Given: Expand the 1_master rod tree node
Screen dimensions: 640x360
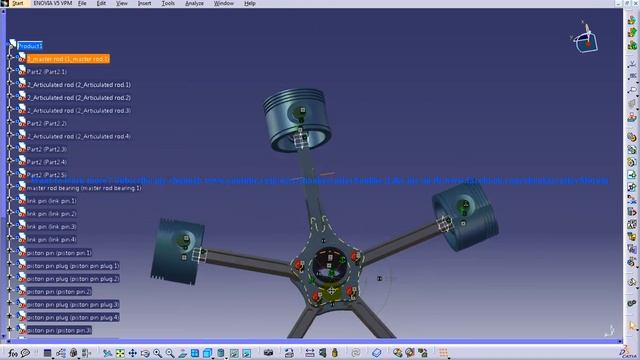Looking at the screenshot, I should pos(10,58).
